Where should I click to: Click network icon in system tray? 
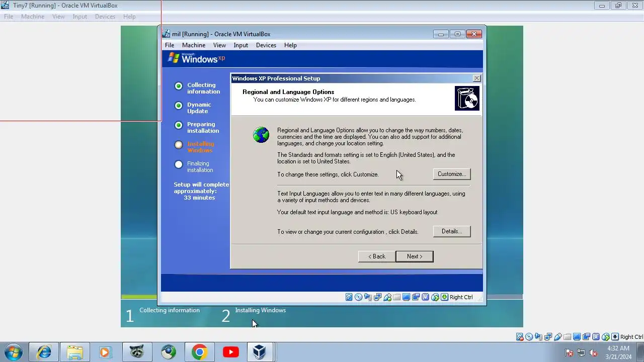click(581, 353)
